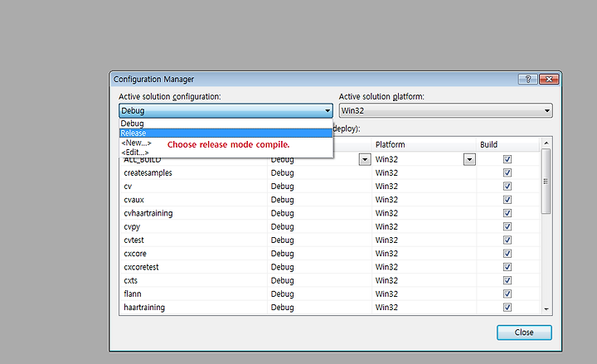This screenshot has height=364, width=597.
Task: Click the project list scrollbar thumb
Action: point(546,182)
